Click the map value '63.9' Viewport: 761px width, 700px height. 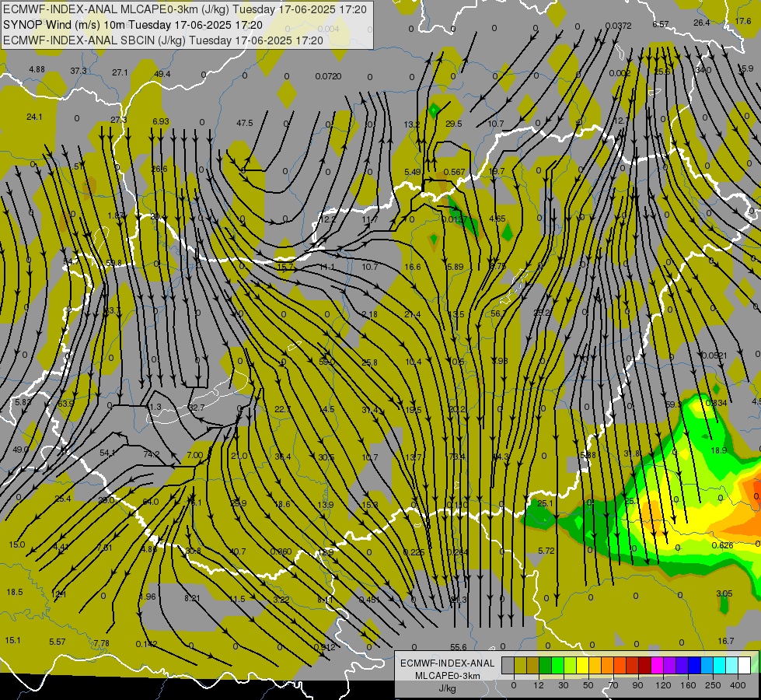tap(65, 404)
